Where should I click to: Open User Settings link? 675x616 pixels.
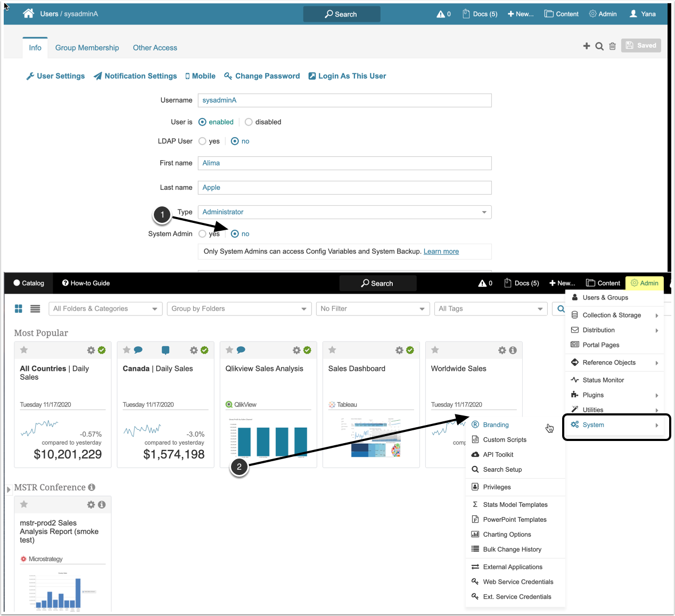(x=56, y=76)
